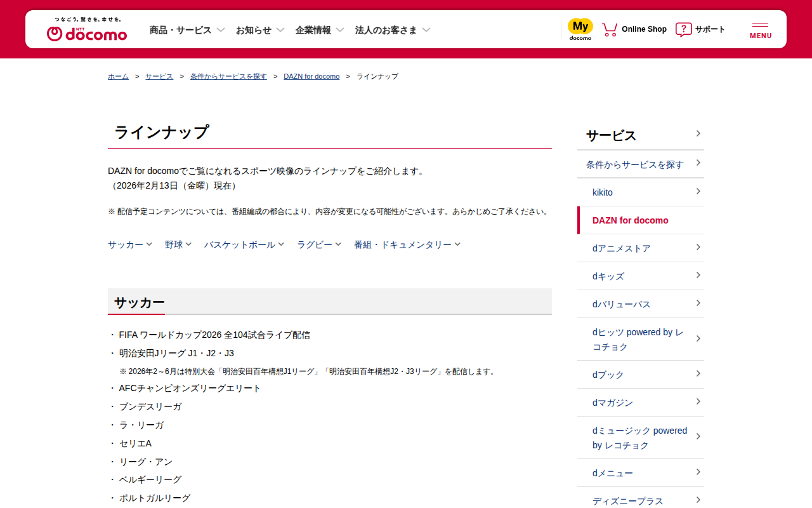Select DAZN for docomo sidebar item
812x508 pixels.
[641, 220]
